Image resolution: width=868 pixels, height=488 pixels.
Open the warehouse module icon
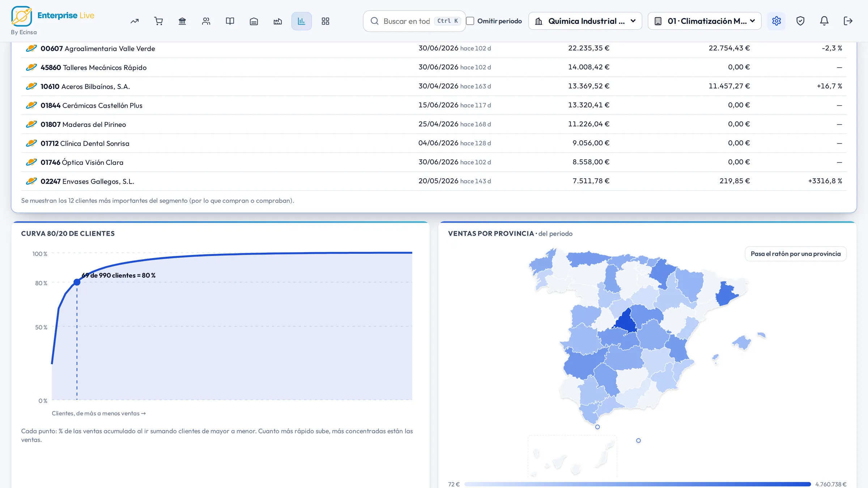(x=254, y=21)
